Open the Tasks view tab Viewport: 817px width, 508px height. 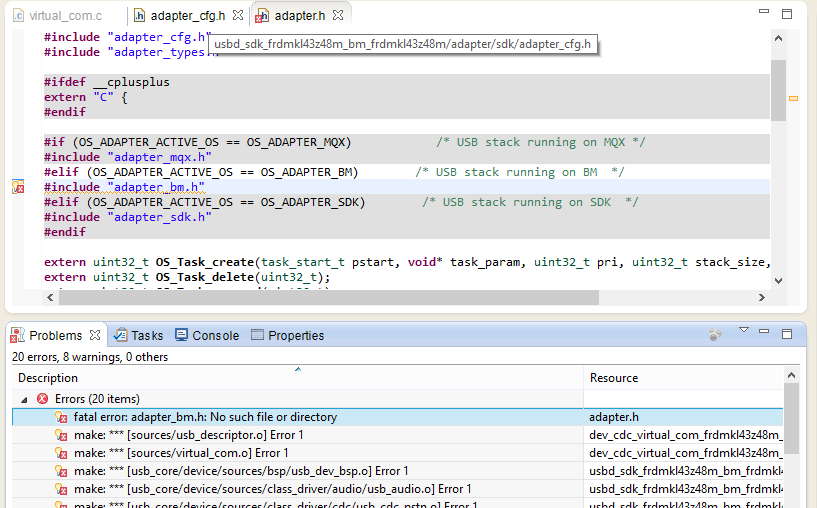pyautogui.click(x=139, y=336)
